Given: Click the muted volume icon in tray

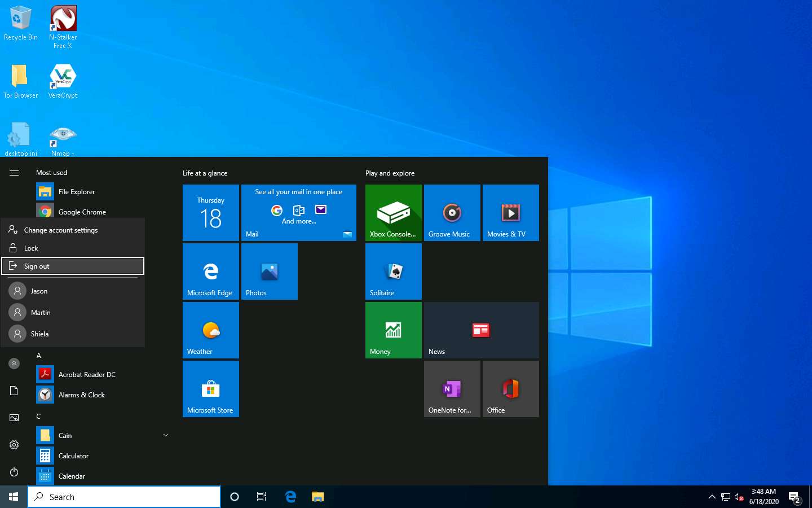Looking at the screenshot, I should coord(739,497).
